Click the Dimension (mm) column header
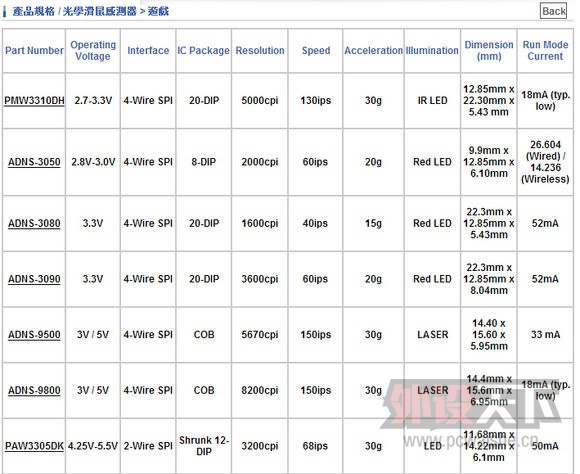The image size is (580, 474). (x=489, y=50)
